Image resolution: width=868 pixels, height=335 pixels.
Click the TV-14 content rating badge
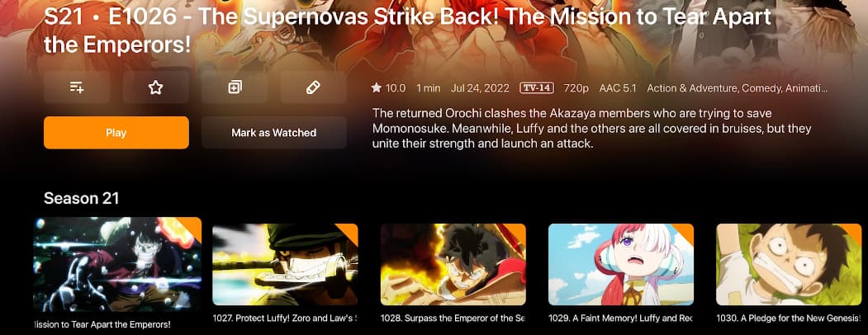pos(537,88)
